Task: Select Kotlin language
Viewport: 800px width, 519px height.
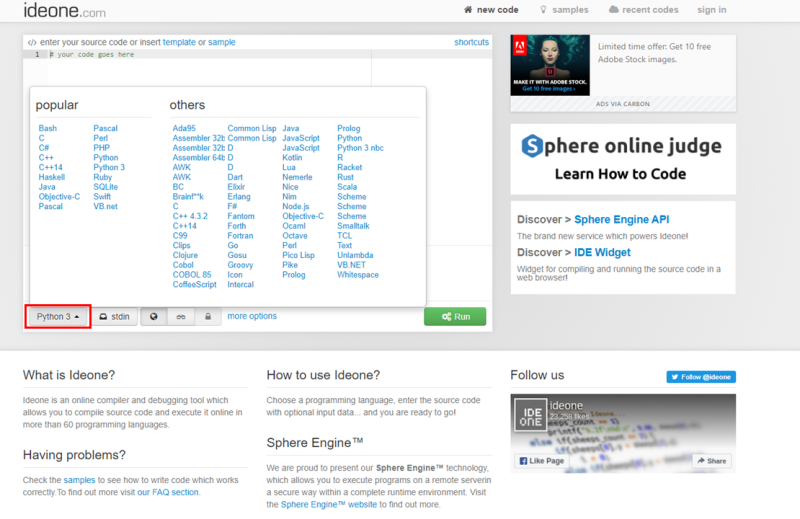Action: 292,157
